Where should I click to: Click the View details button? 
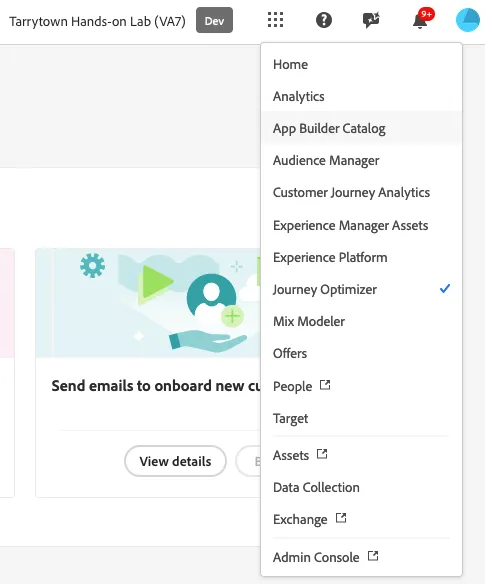tap(175, 461)
